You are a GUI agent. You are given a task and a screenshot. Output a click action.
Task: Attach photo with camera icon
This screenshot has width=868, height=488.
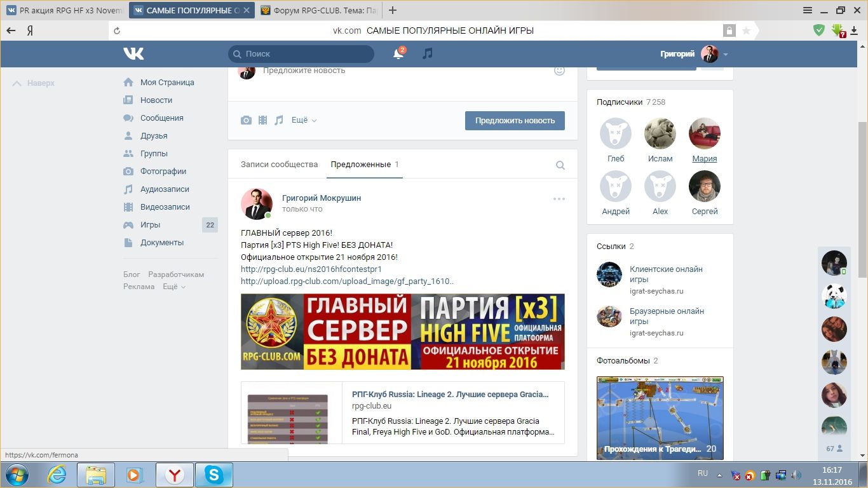246,120
